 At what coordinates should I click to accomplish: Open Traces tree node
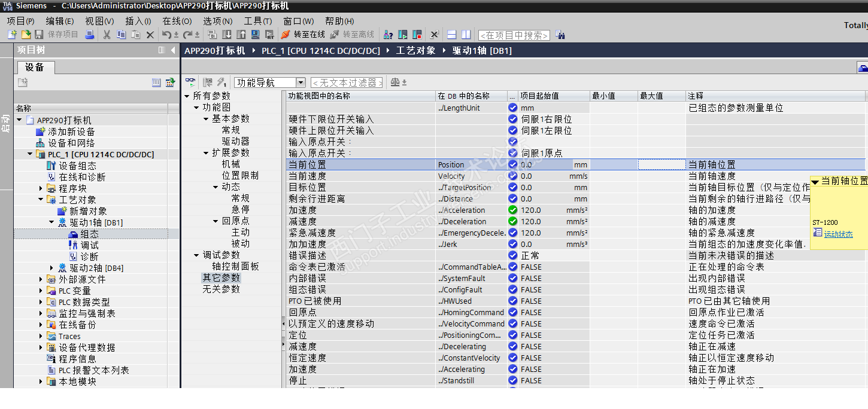pos(69,336)
